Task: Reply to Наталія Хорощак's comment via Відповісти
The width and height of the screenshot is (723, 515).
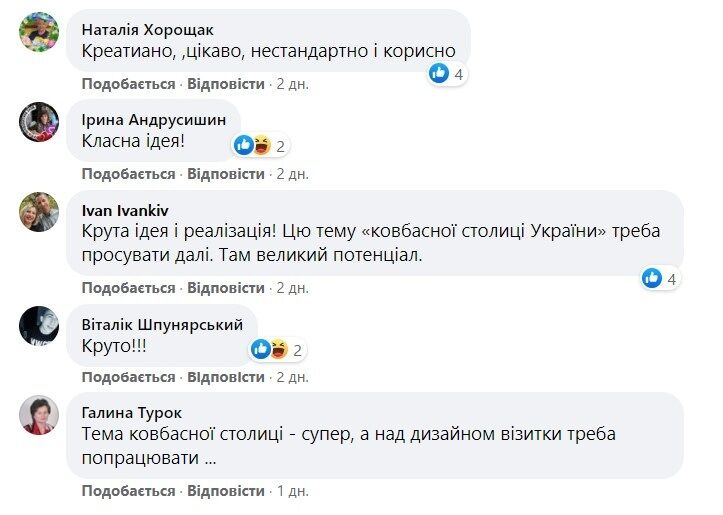Action: tap(225, 84)
